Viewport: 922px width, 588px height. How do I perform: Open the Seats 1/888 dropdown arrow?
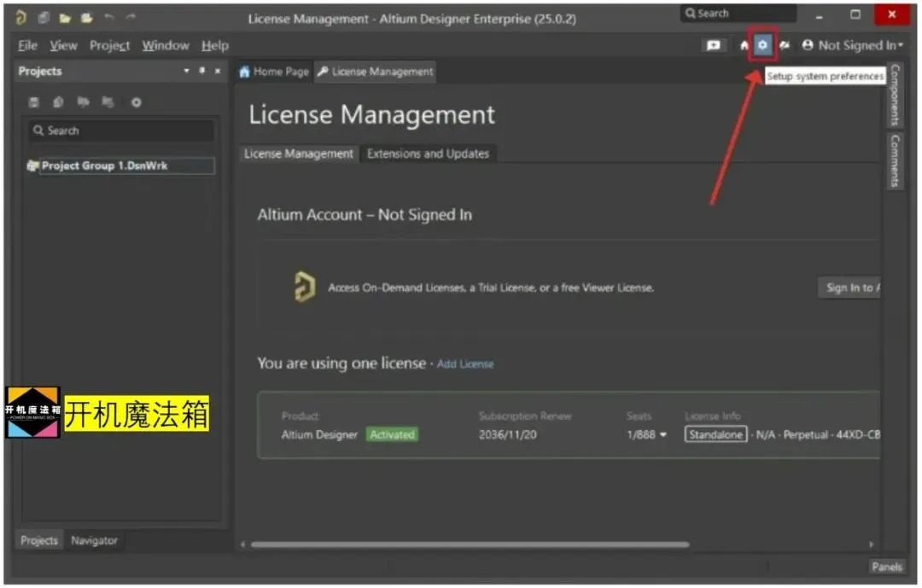coord(663,435)
